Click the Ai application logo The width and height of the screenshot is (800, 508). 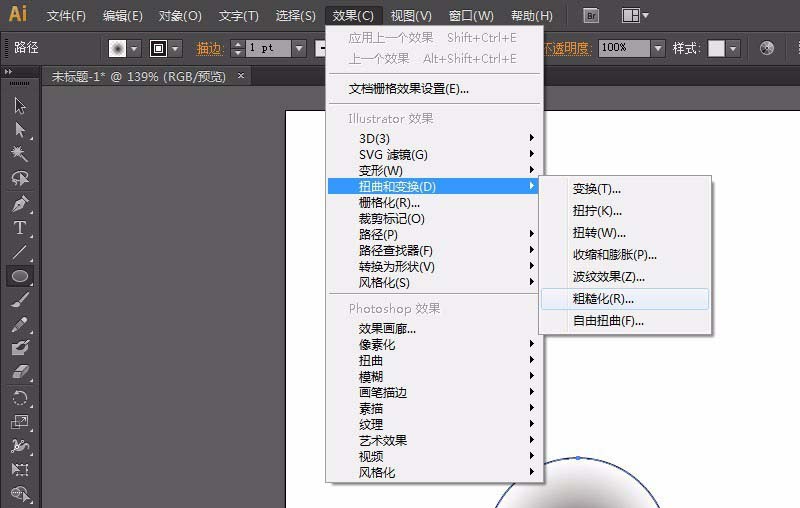point(18,14)
